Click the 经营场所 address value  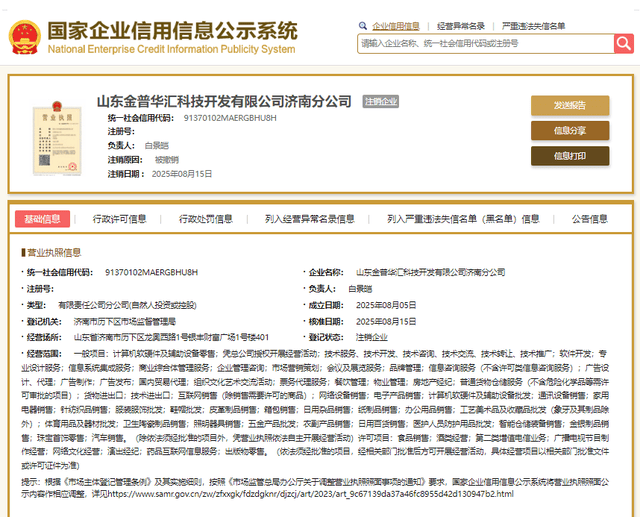(x=171, y=337)
